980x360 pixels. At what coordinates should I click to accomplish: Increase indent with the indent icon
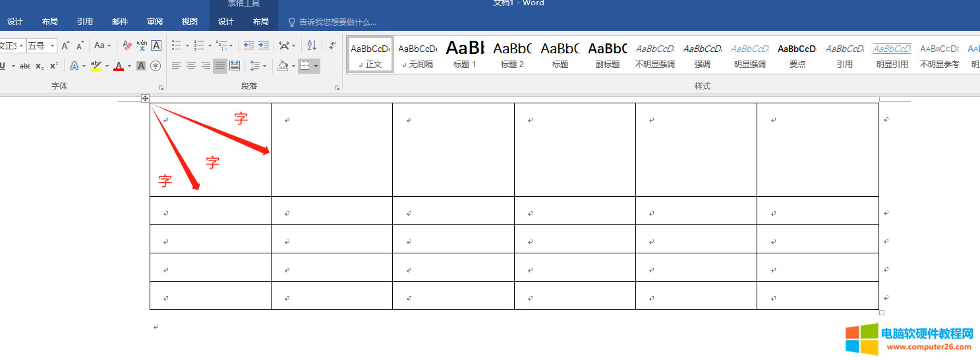click(x=264, y=45)
